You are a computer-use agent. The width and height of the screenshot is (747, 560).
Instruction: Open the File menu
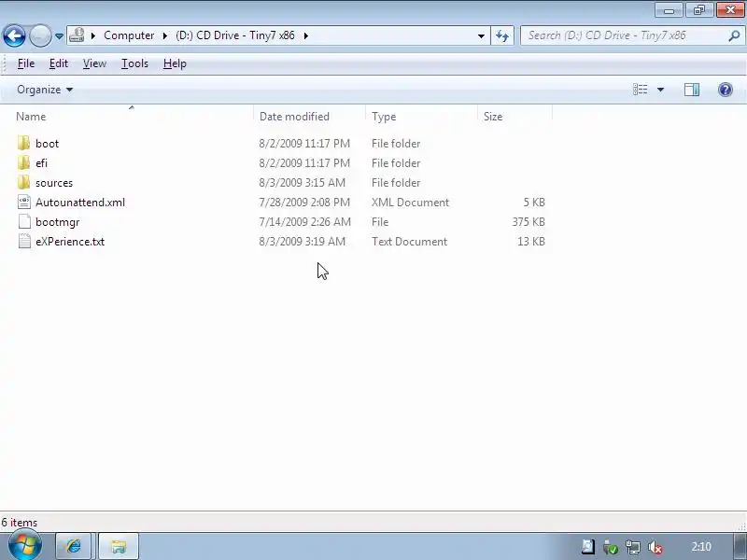(26, 63)
